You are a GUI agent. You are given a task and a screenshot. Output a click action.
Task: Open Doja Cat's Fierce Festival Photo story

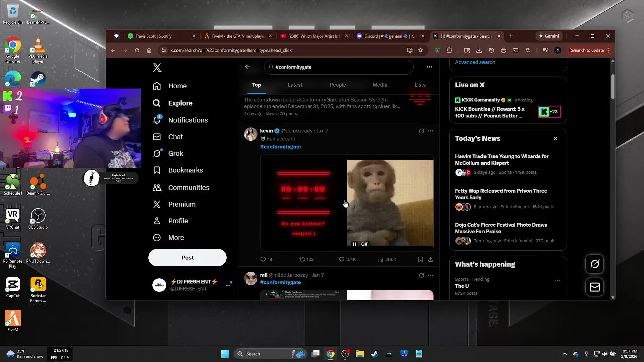point(508,233)
